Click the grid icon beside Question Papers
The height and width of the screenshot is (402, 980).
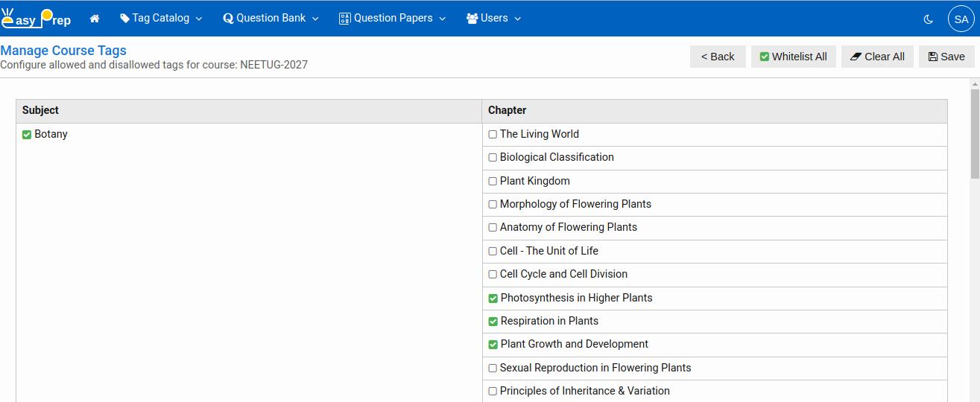pyautogui.click(x=344, y=19)
